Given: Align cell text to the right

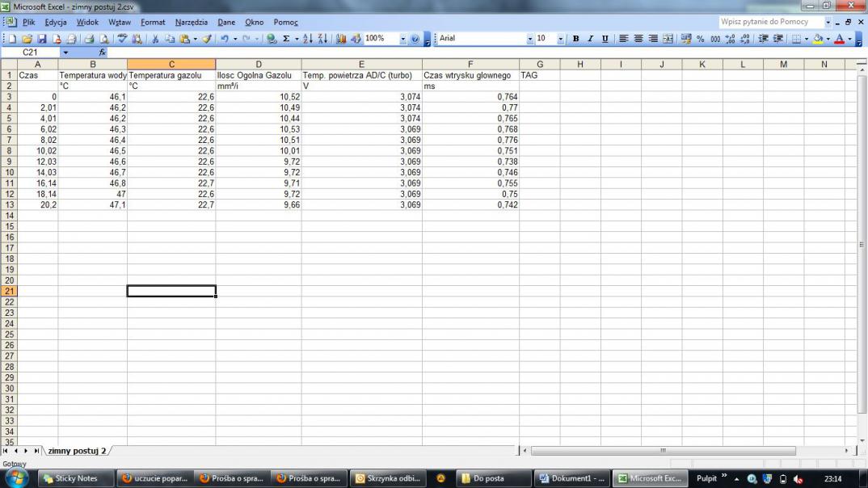Looking at the screenshot, I should (653, 39).
